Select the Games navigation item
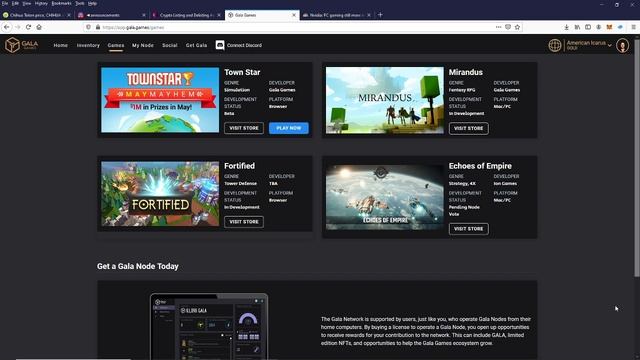This screenshot has width=640, height=360. point(116,45)
